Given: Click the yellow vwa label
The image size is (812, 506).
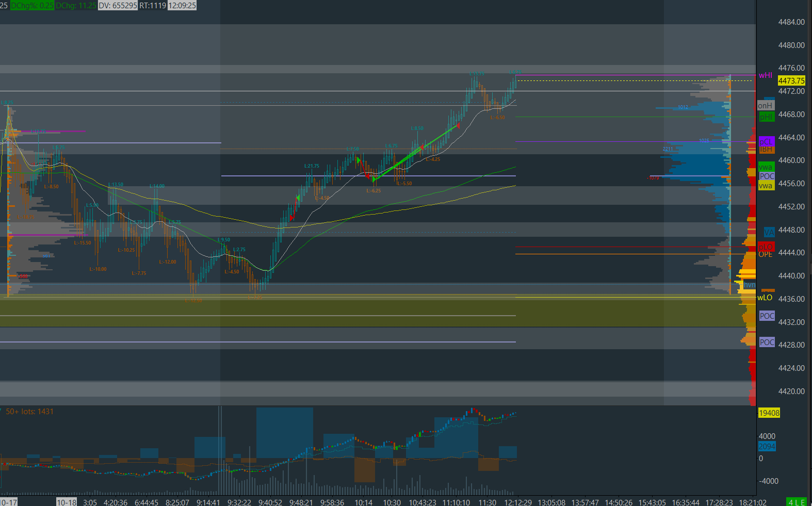Looking at the screenshot, I should point(766,186).
